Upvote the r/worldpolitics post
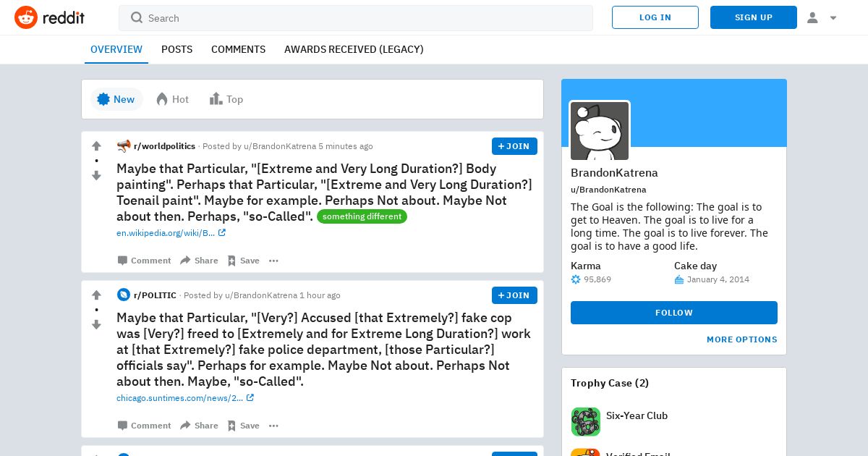 coord(96,146)
